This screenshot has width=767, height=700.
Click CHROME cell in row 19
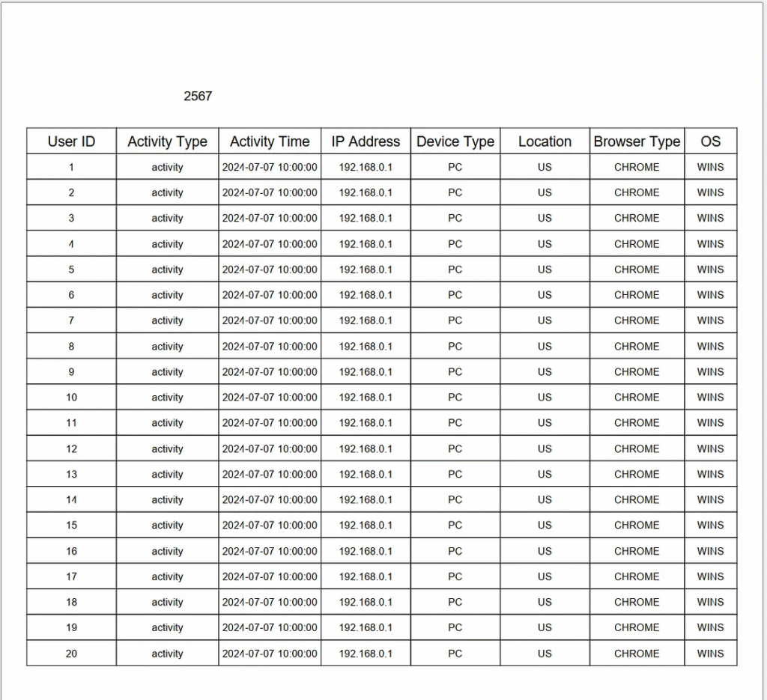pos(637,627)
